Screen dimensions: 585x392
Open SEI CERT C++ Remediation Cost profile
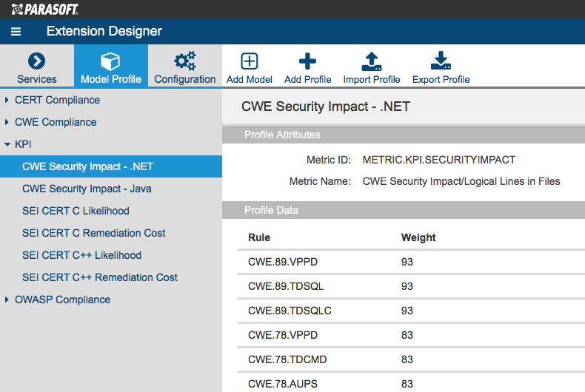(x=100, y=277)
